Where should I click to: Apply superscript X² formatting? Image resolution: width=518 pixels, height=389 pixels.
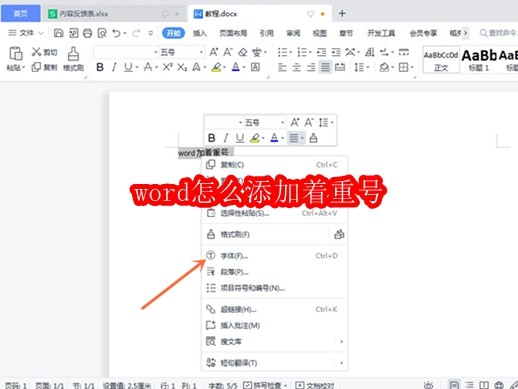coord(167,67)
